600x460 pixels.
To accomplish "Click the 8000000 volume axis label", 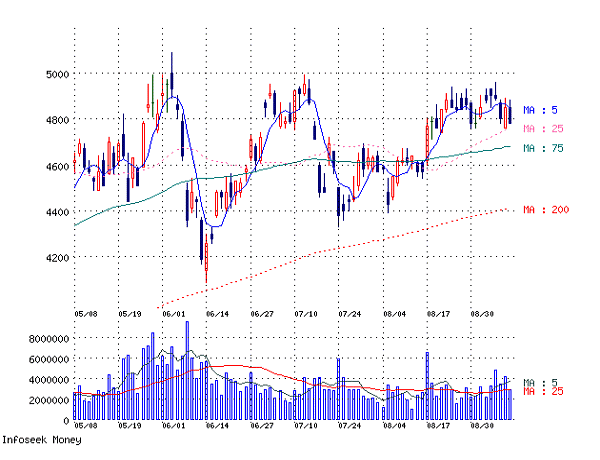I will (49, 339).
